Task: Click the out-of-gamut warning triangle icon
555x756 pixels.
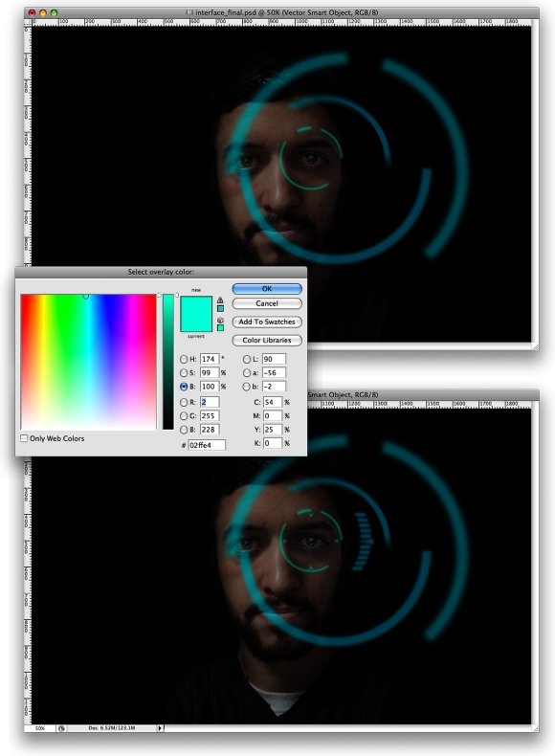Action: coord(220,300)
